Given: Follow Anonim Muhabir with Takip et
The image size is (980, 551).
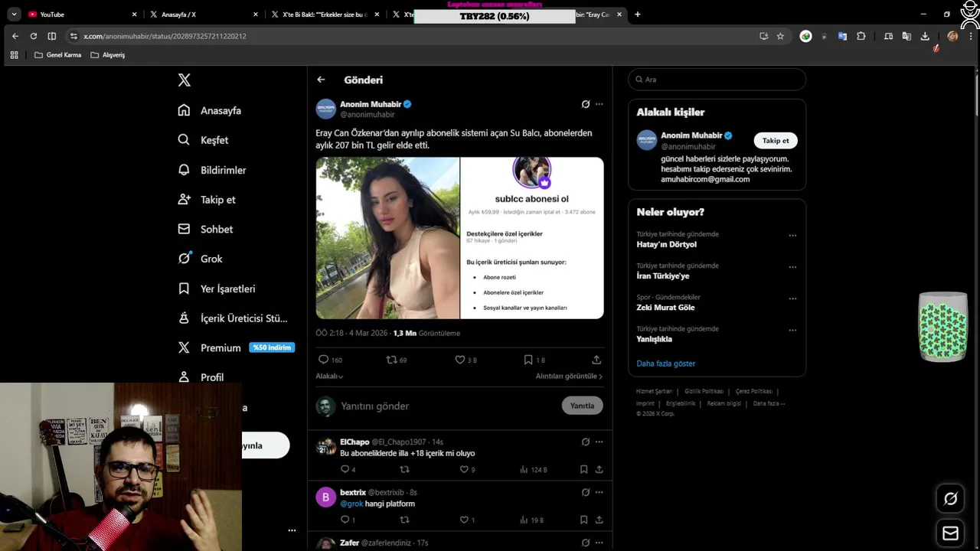Looking at the screenshot, I should (776, 141).
